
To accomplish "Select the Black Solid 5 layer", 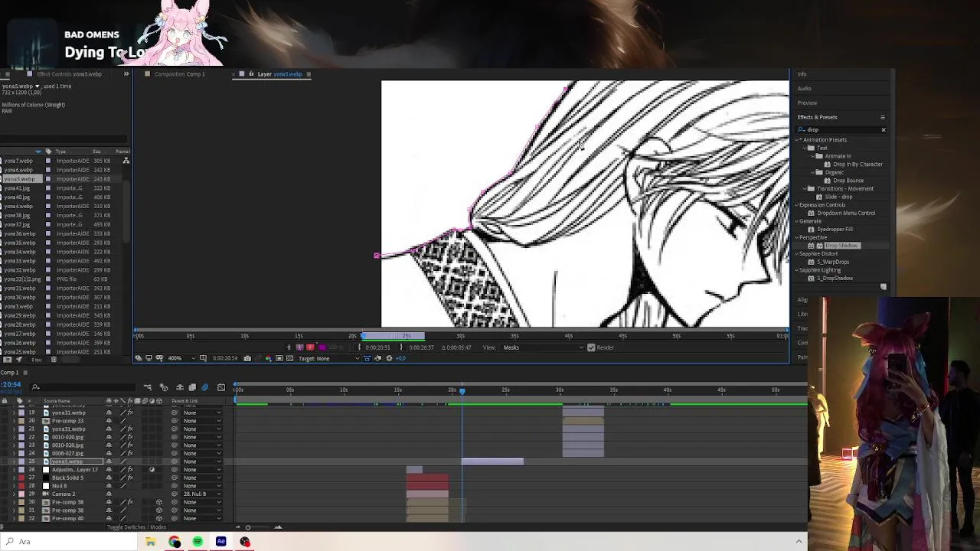I will [x=68, y=478].
